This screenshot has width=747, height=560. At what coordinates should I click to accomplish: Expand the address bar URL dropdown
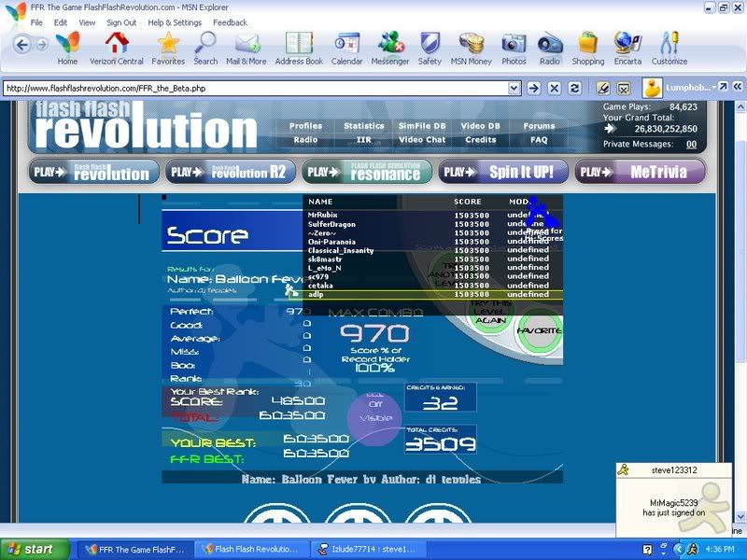point(514,88)
